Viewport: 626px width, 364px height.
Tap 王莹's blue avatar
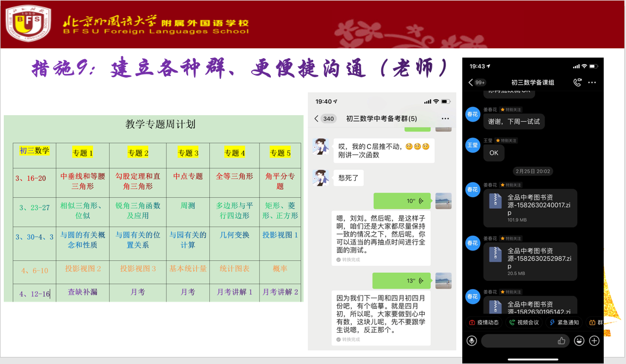[473, 145]
